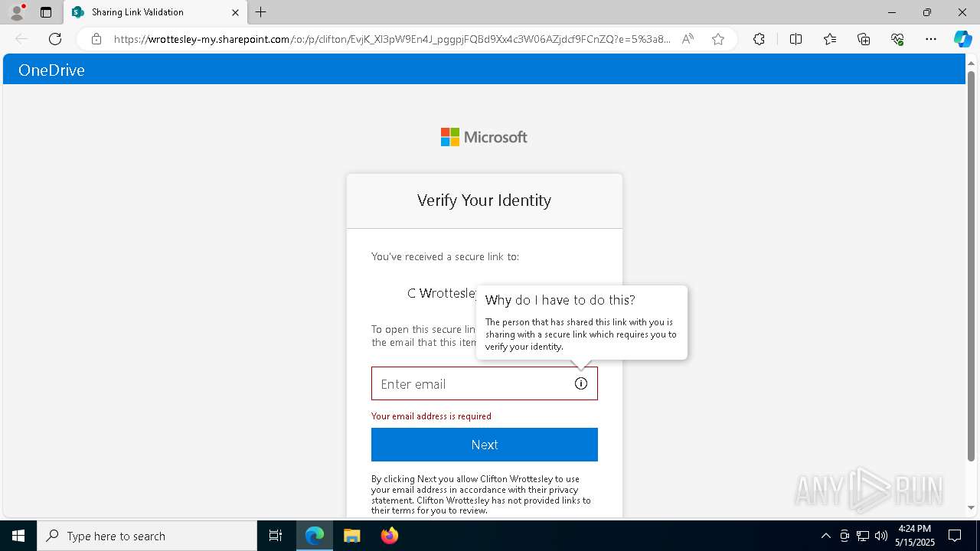Click the OneDrive header link
Viewport: 980px width, 551px height.
point(51,70)
